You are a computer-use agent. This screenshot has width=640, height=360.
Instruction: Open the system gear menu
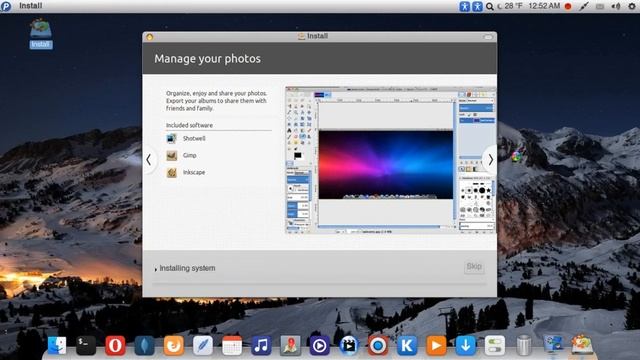(631, 7)
